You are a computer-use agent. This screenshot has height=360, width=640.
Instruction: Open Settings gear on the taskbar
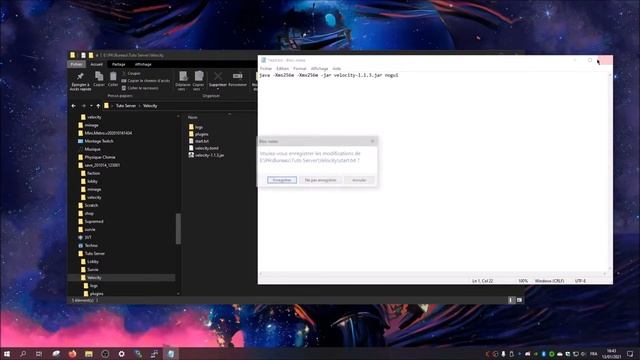click(x=121, y=354)
